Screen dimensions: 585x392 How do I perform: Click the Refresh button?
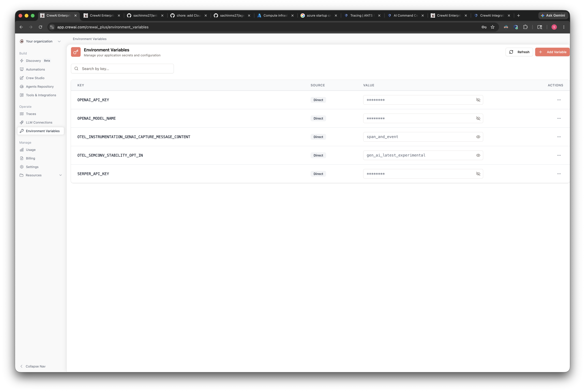519,52
